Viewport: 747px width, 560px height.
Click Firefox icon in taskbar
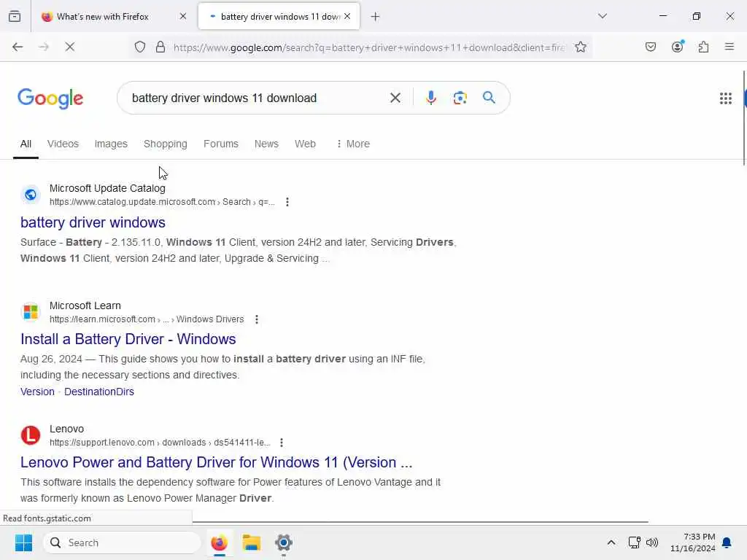click(x=219, y=542)
